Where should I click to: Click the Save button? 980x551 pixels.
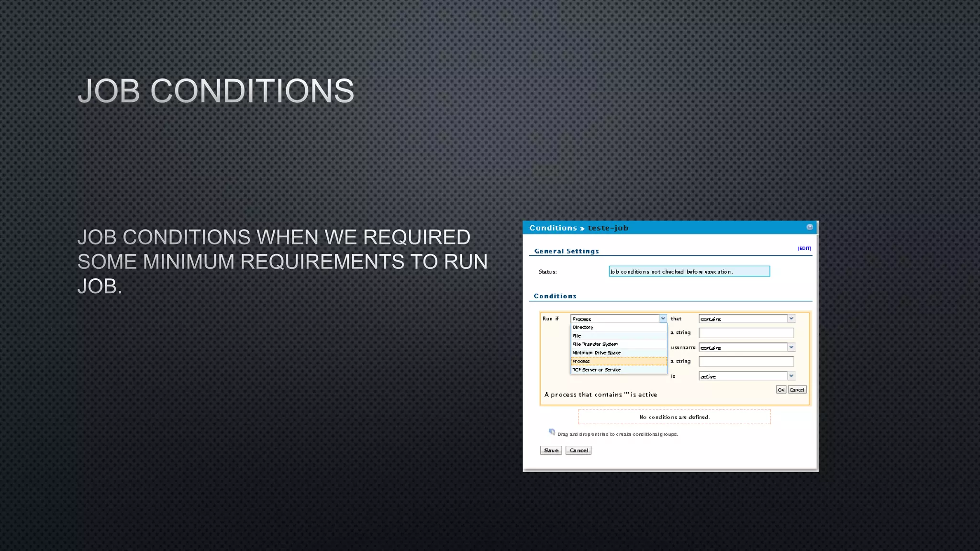[x=551, y=450]
